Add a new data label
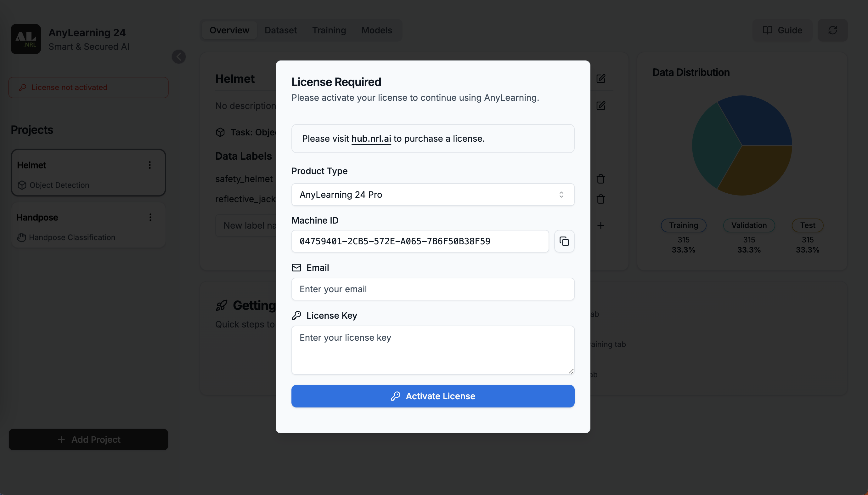868x495 pixels. [x=600, y=225]
